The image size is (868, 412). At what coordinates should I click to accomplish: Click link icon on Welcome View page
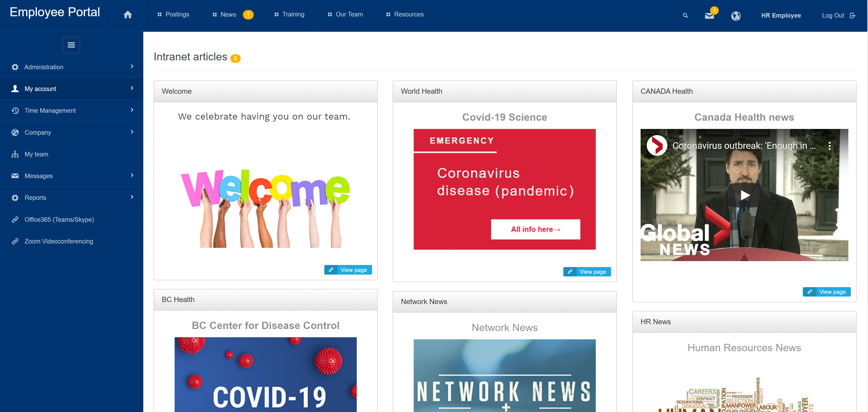pyautogui.click(x=331, y=270)
